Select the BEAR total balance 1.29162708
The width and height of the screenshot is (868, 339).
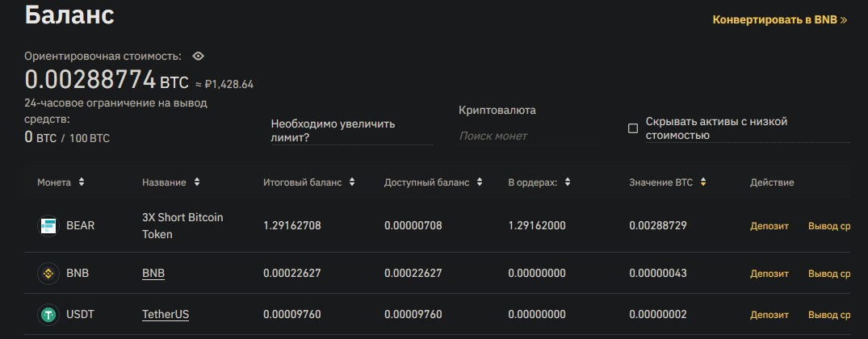292,226
